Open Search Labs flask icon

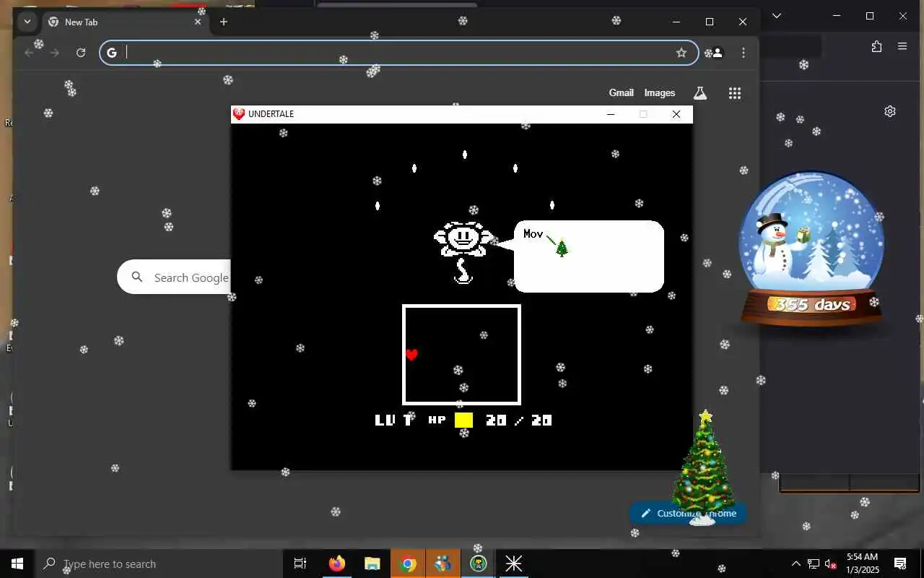pos(699,93)
